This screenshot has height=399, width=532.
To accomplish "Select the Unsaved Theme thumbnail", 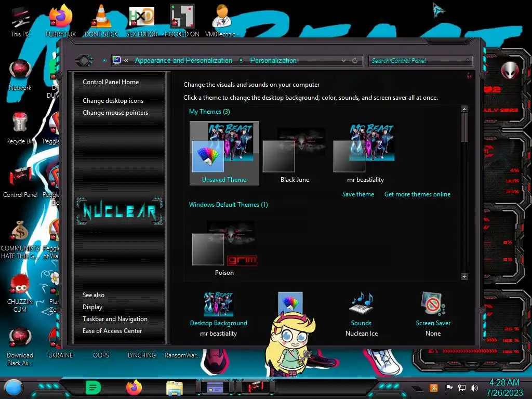I will click(224, 153).
